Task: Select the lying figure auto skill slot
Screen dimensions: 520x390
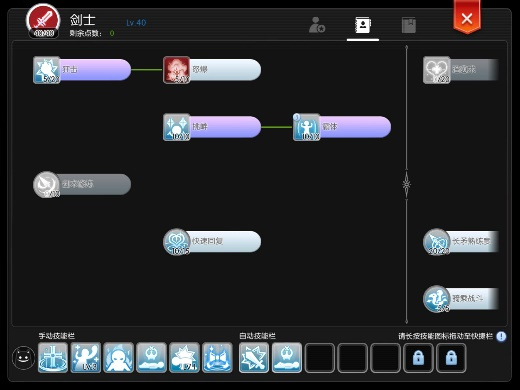Action: 287,358
